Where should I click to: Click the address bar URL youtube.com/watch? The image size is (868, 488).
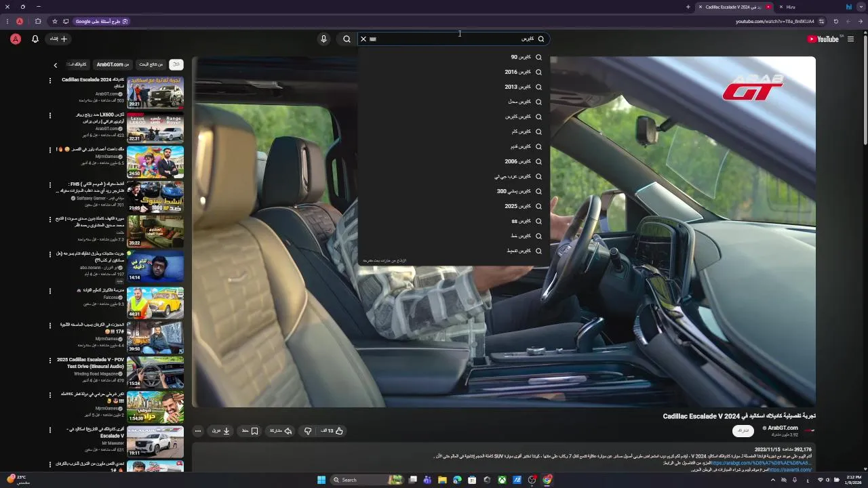[x=775, y=21]
